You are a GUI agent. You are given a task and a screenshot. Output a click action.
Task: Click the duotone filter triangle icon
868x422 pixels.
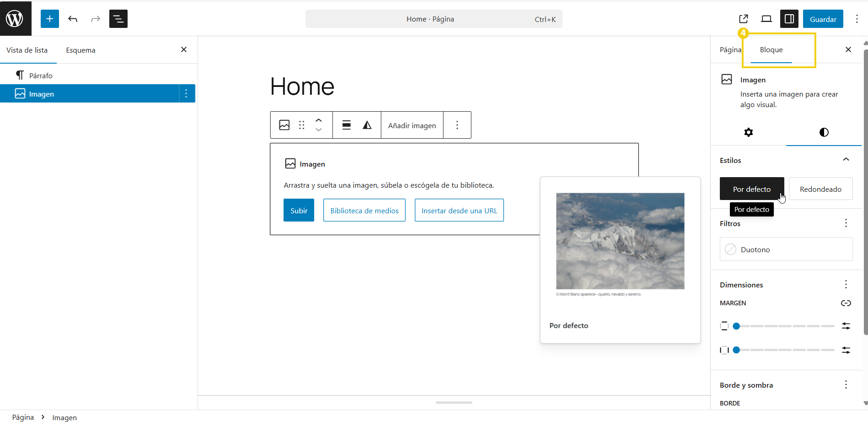[x=367, y=125]
